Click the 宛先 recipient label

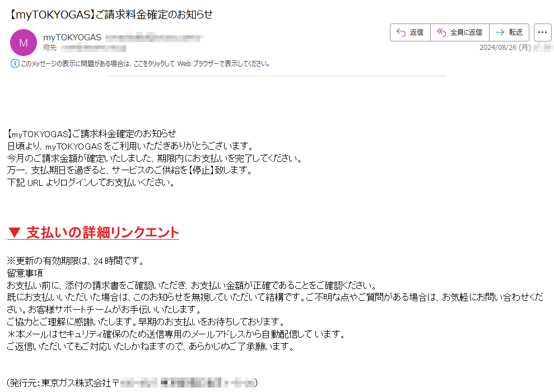click(50, 48)
